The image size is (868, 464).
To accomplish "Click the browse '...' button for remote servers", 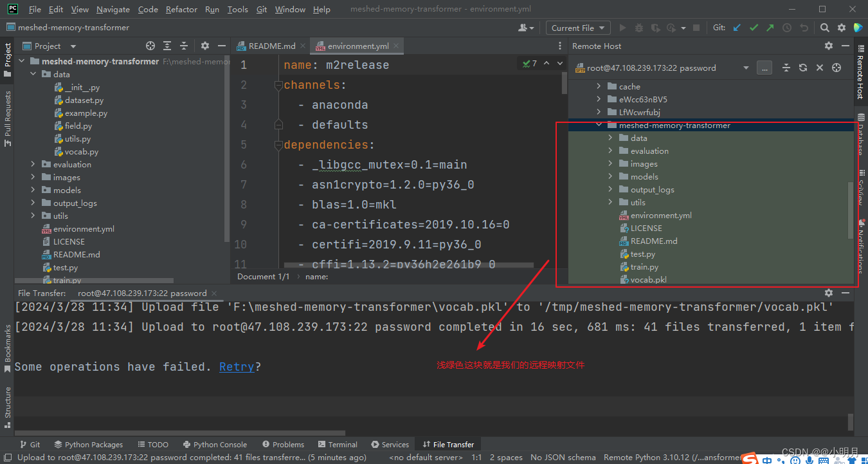I will click(x=764, y=68).
